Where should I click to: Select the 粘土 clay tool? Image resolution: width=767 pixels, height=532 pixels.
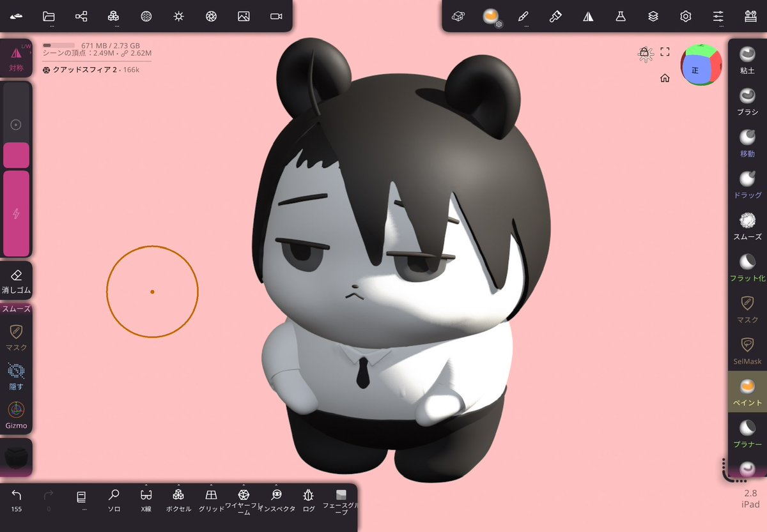[747, 59]
